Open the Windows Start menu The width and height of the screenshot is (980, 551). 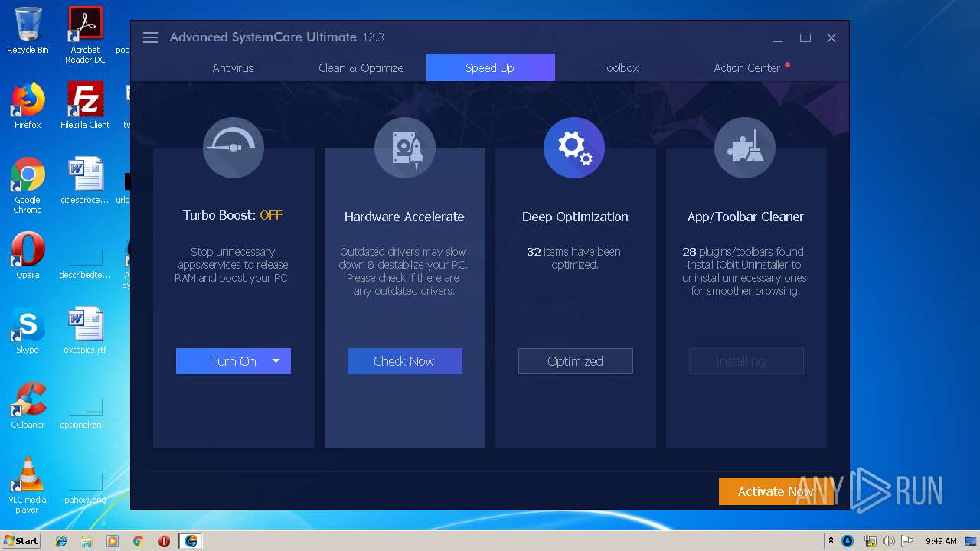(21, 540)
